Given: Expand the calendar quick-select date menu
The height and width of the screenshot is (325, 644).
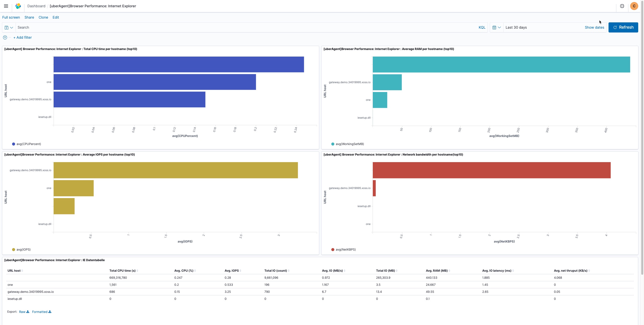Looking at the screenshot, I should (x=496, y=27).
